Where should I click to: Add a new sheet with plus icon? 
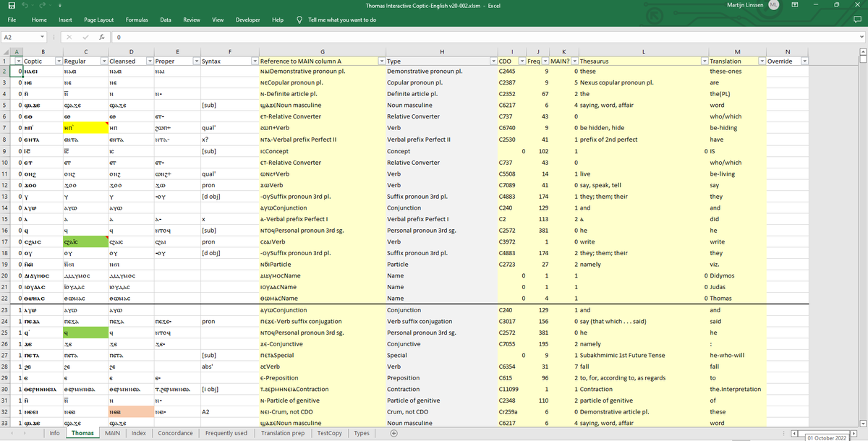393,433
